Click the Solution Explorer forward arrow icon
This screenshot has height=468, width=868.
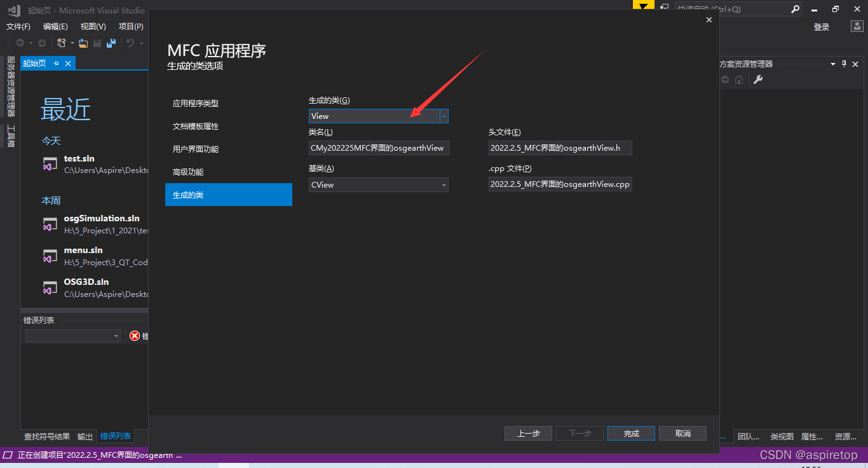click(726, 79)
